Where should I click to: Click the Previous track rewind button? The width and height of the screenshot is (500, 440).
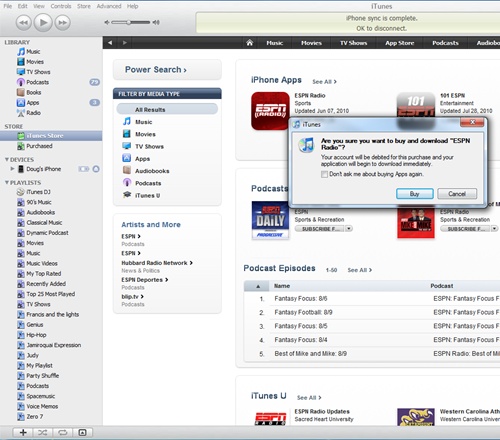(x=23, y=23)
